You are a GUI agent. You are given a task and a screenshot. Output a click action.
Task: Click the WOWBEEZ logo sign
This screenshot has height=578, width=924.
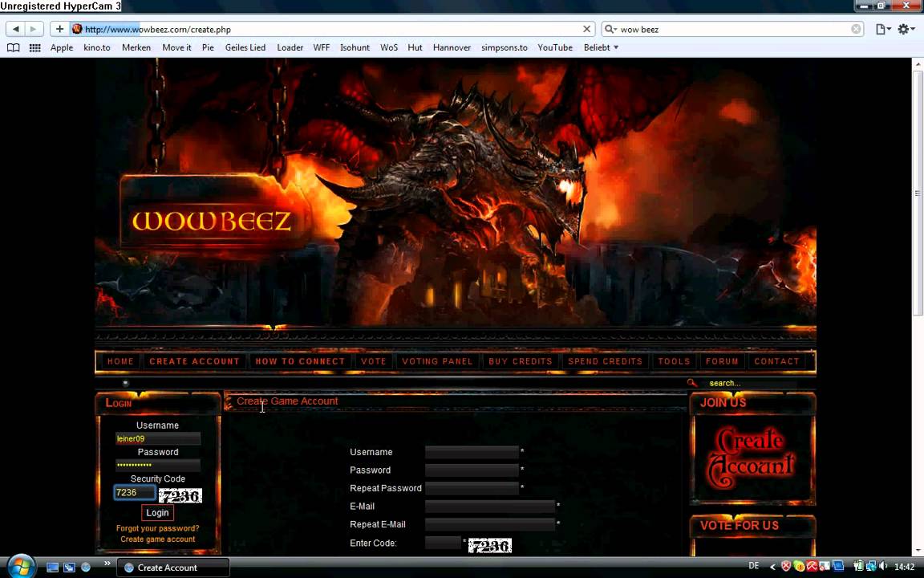(x=212, y=220)
